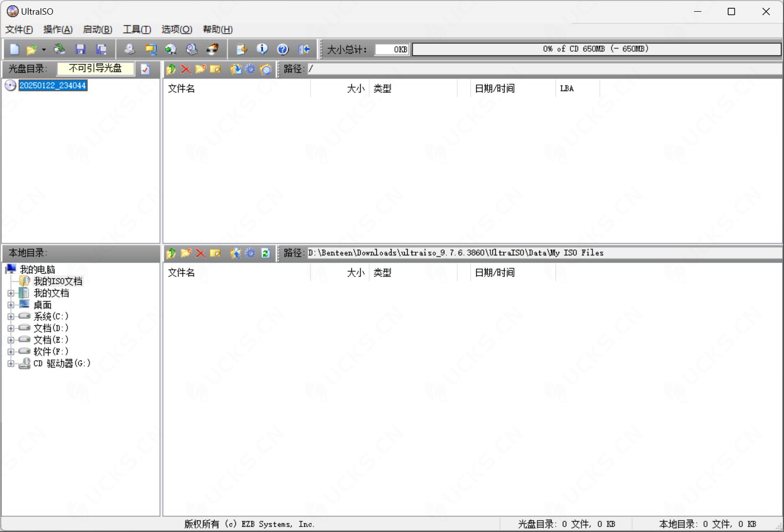Create a new folder in 本地目录 toolbar
This screenshot has width=784, height=532.
pos(186,253)
